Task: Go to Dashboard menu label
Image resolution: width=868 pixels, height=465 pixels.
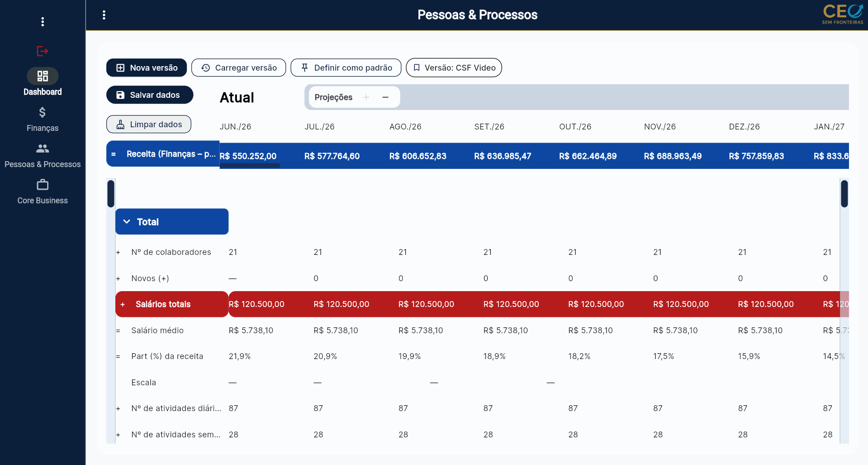Action: coord(43,92)
